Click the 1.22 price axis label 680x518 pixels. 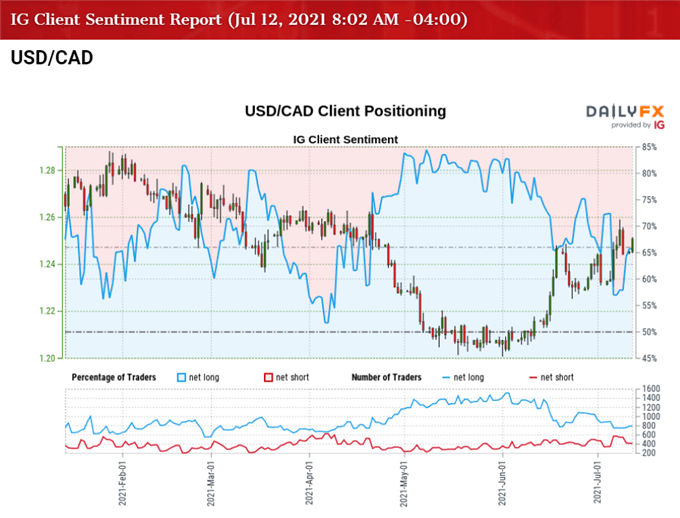[48, 311]
